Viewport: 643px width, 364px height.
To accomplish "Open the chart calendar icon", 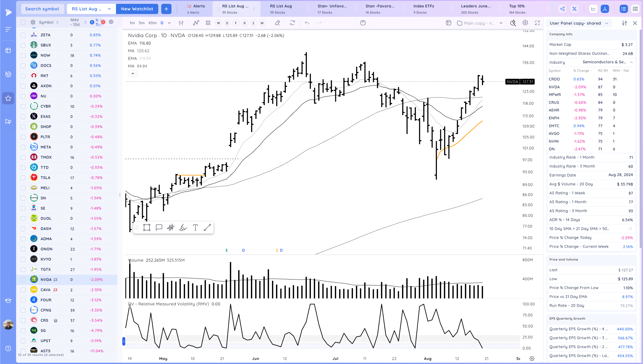I will [x=363, y=23].
